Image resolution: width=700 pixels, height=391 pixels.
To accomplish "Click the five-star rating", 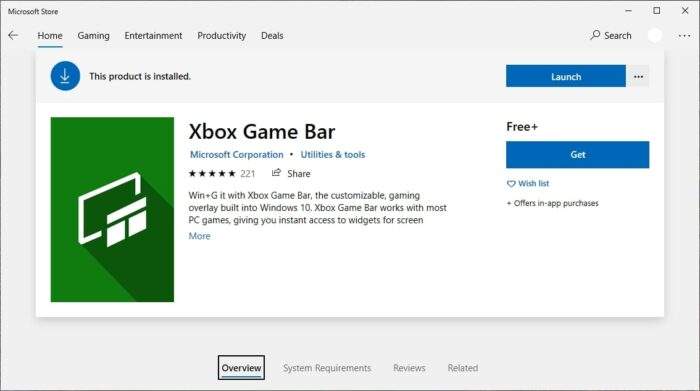I will (x=212, y=174).
